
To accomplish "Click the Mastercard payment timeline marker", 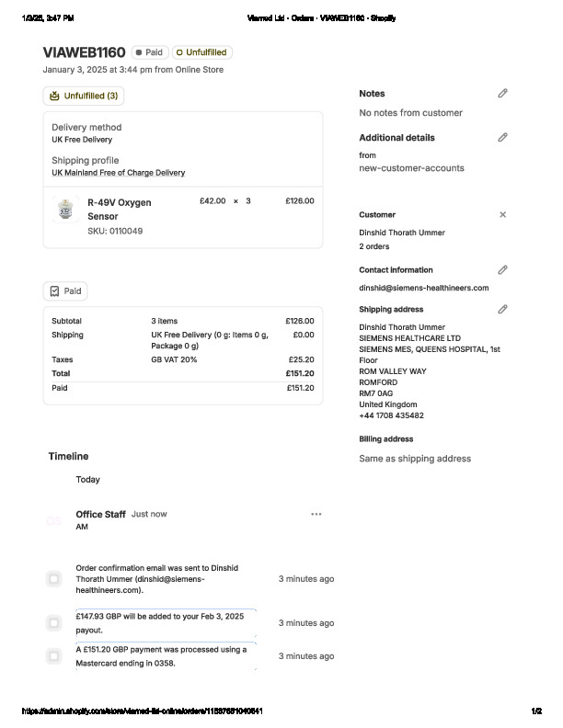I will (53, 656).
